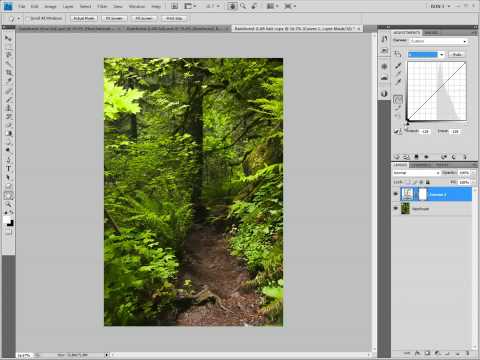Open the Window menu
This screenshot has height=360, width=480.
click(x=137, y=6)
